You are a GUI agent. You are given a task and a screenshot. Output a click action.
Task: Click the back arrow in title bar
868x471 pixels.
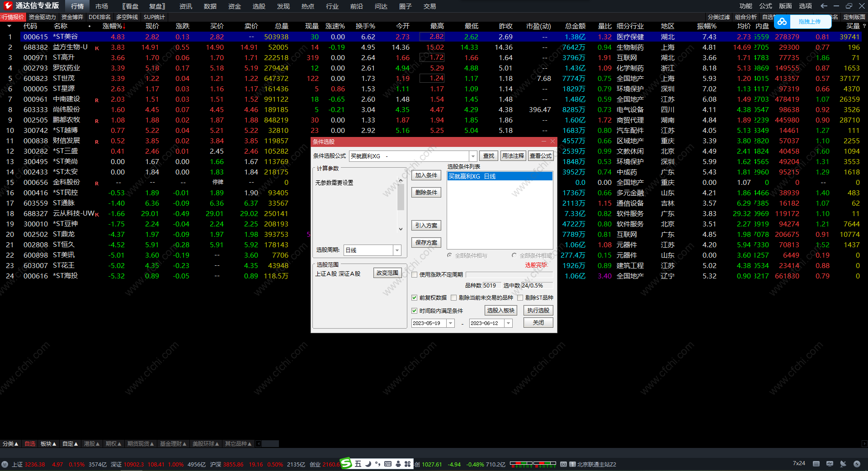click(x=824, y=6)
